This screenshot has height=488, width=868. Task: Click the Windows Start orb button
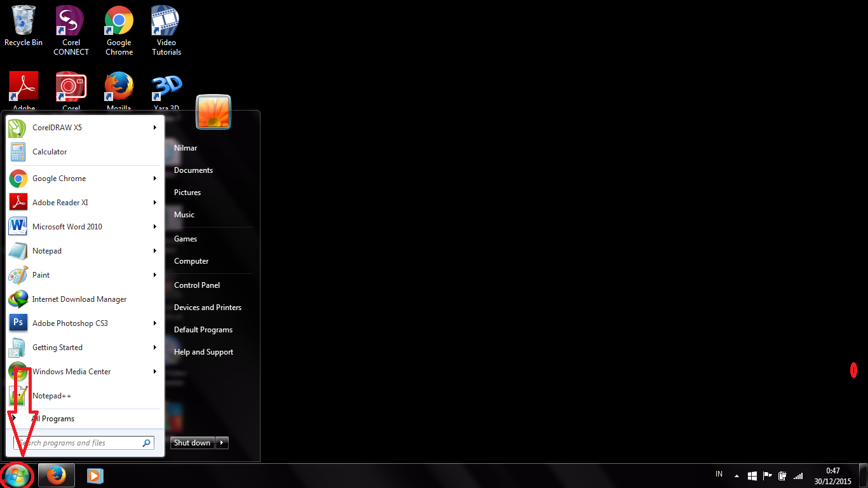17,475
